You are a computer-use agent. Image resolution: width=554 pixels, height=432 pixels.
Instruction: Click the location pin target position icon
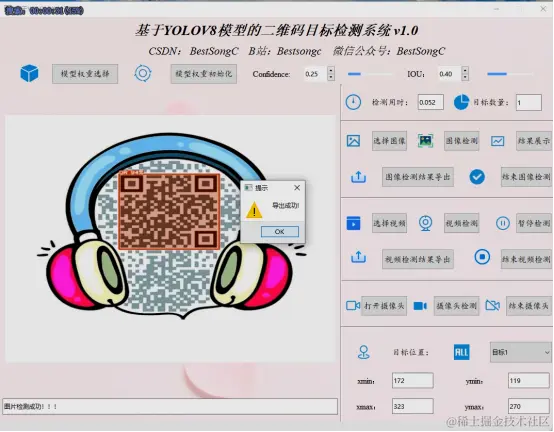364,353
